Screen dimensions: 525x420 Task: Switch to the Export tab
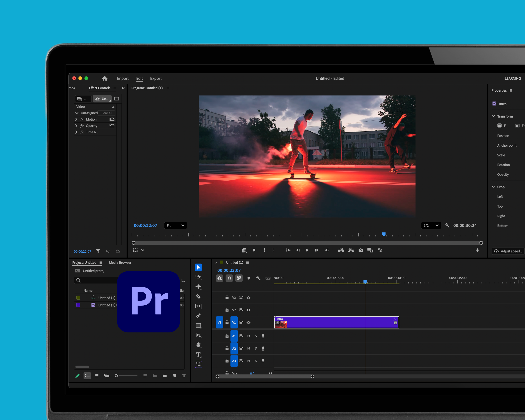pos(156,78)
